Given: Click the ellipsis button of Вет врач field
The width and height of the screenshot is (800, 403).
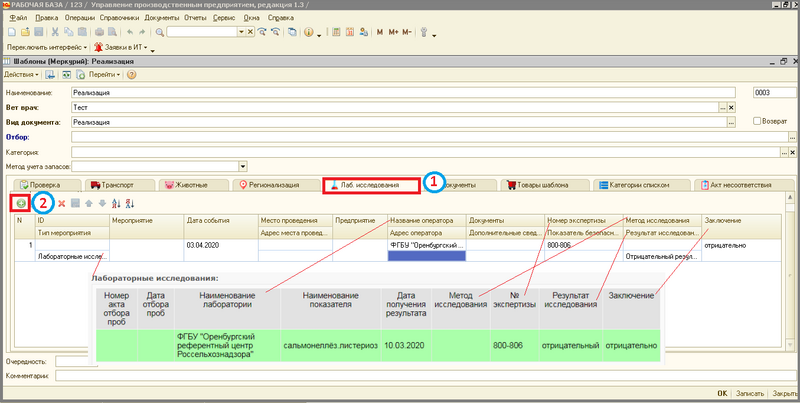Looking at the screenshot, I should [x=723, y=108].
